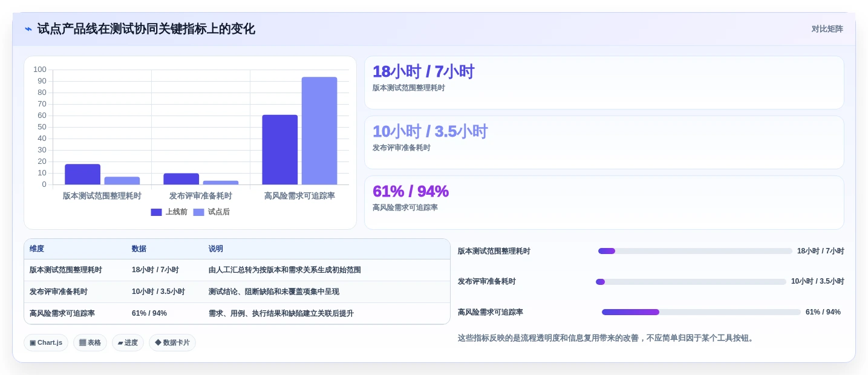Click the lightning icon beside the title
Viewport: 868px width, 375px height.
coord(28,29)
